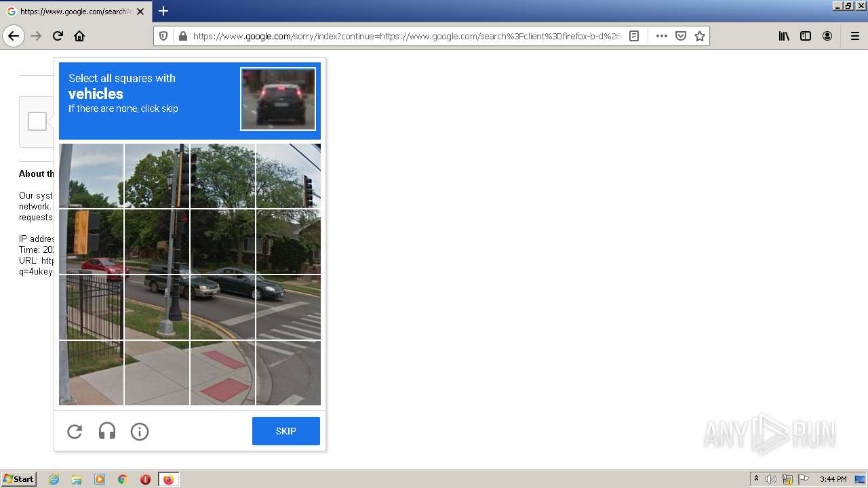Launch Google Chrome from taskbar

click(123, 479)
